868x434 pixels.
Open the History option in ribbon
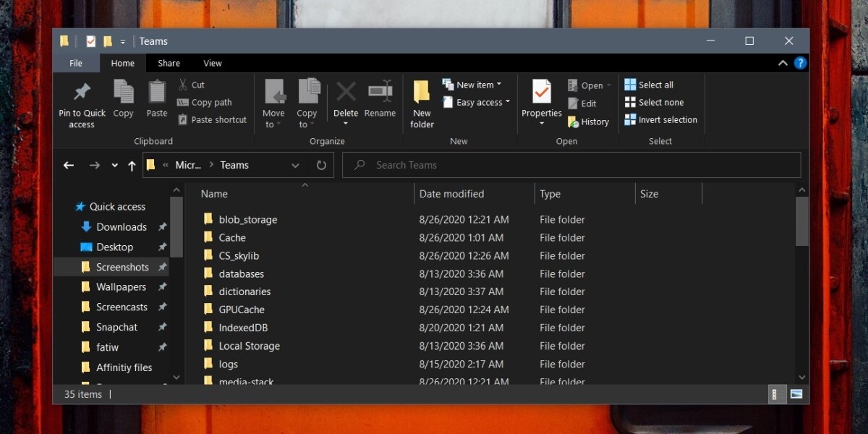589,122
